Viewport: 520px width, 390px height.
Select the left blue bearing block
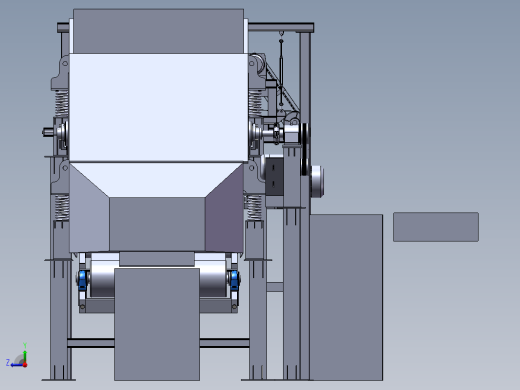[x=82, y=280]
